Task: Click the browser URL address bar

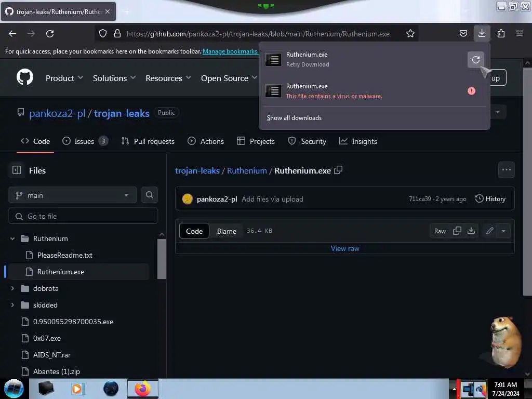Action: coord(258,34)
